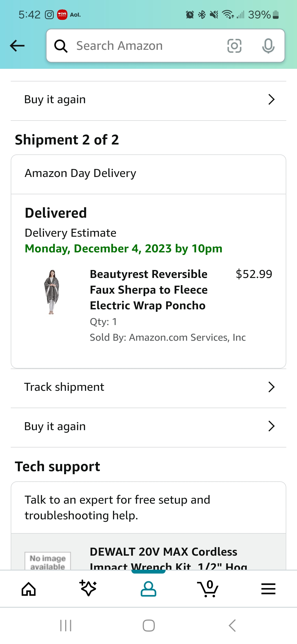Go to Home tab in bottom bar

(x=29, y=589)
